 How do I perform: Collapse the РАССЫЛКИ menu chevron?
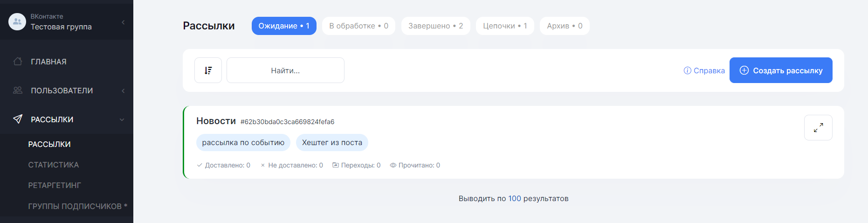122,119
